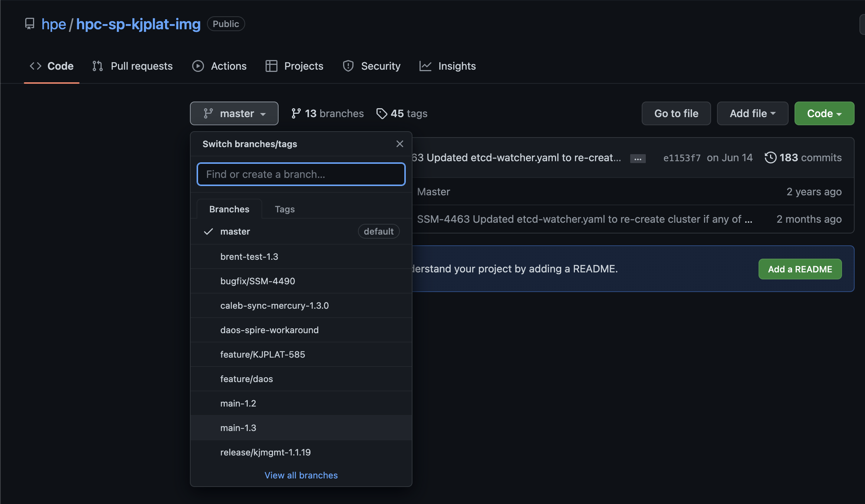Select the Tags tab in the popup
This screenshot has height=504, width=865.
coord(285,209)
